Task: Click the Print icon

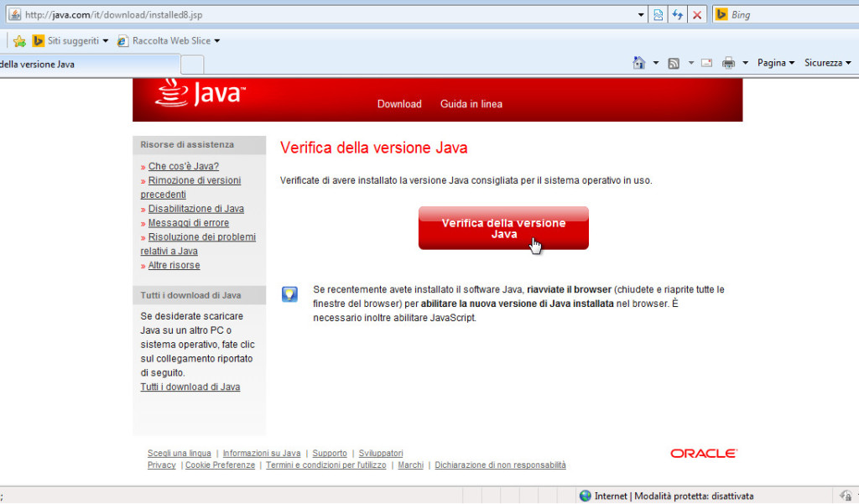Action: pos(728,63)
